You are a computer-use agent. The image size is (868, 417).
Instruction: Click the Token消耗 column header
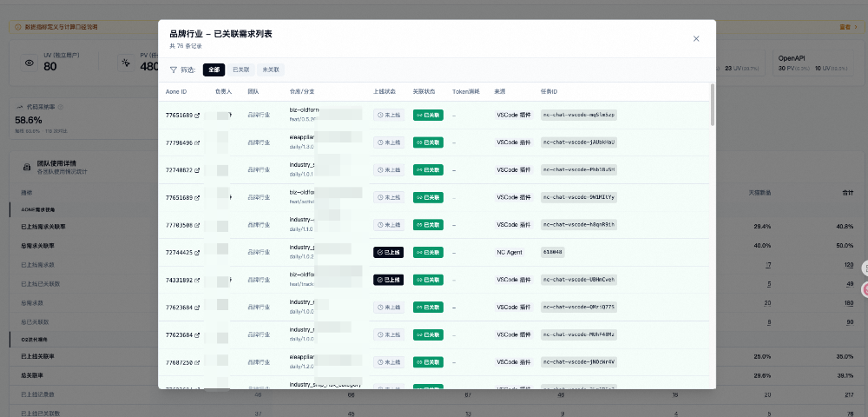[x=465, y=91]
